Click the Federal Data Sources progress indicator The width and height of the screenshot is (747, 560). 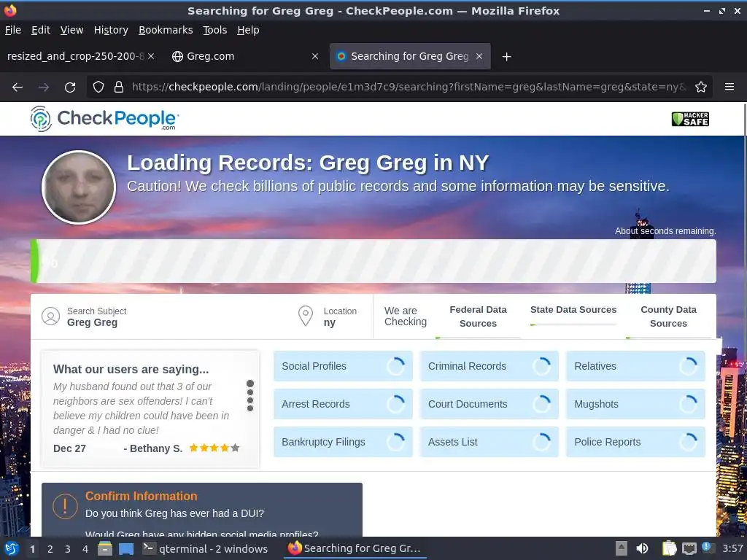tap(478, 338)
